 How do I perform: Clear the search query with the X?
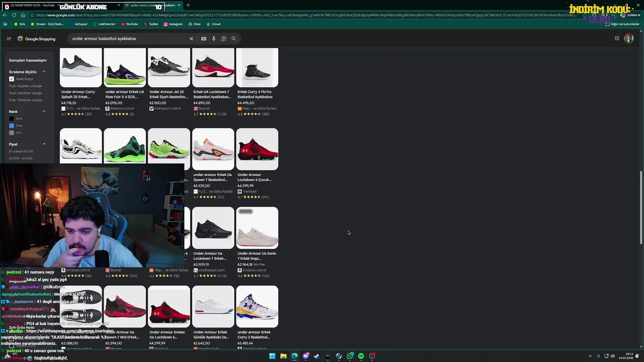pos(191,39)
